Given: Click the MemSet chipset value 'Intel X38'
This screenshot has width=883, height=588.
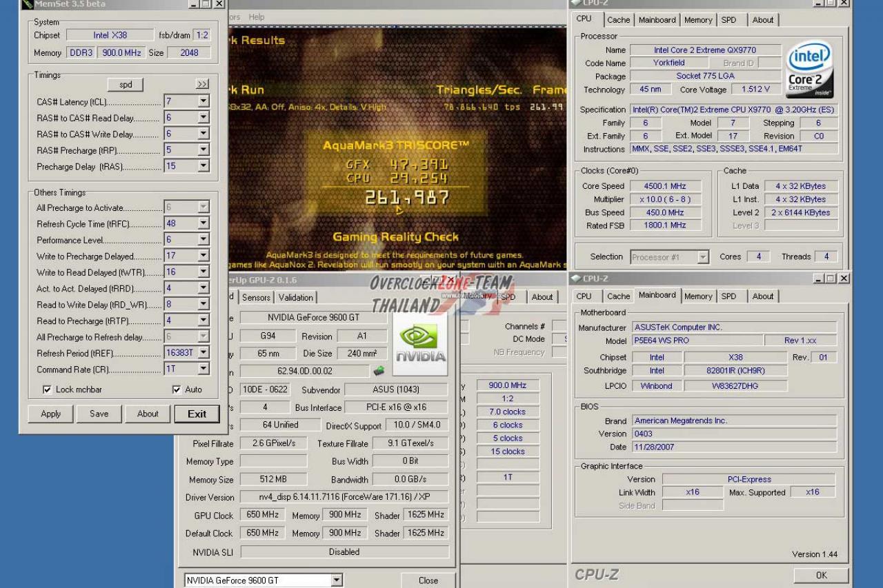Looking at the screenshot, I should 110,35.
